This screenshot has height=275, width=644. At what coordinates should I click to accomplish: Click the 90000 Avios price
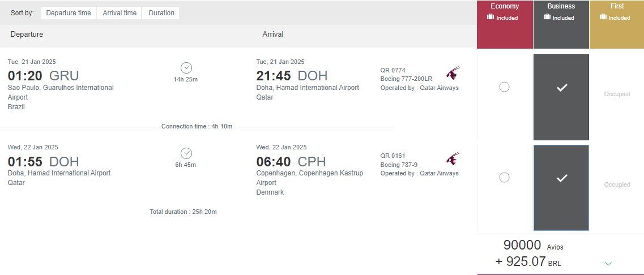[x=522, y=246]
